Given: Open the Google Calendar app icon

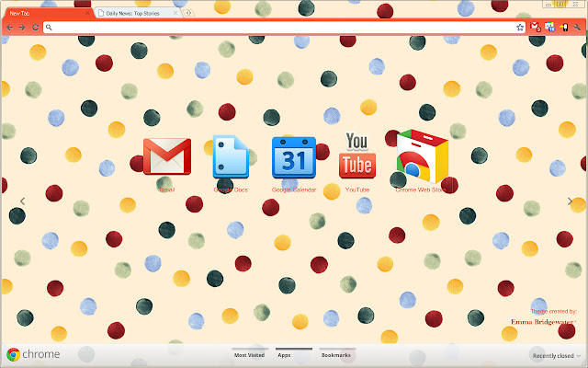Looking at the screenshot, I should pyautogui.click(x=294, y=157).
